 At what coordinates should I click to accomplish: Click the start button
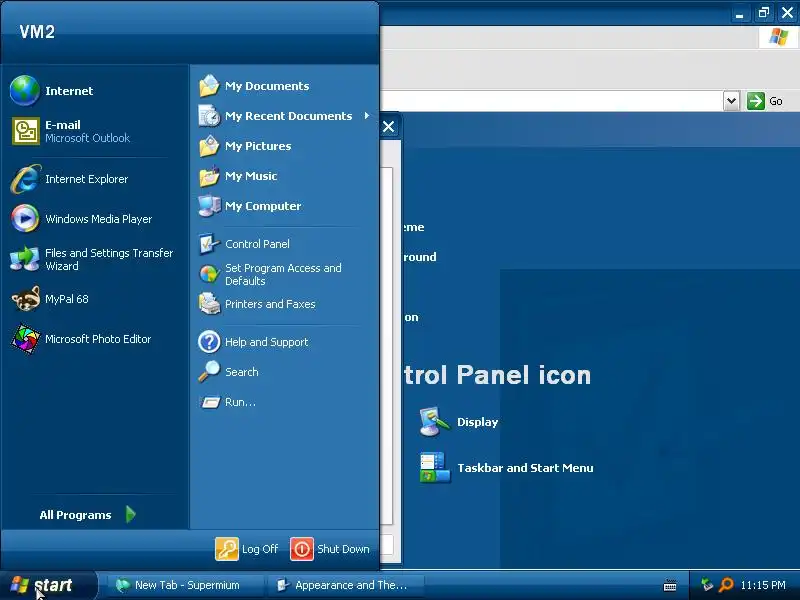[x=48, y=585]
